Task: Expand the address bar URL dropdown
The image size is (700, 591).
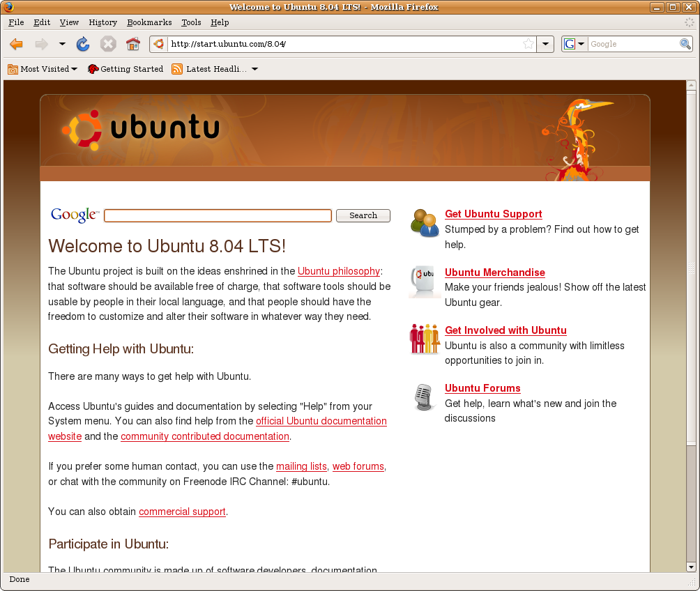Action: click(x=545, y=44)
